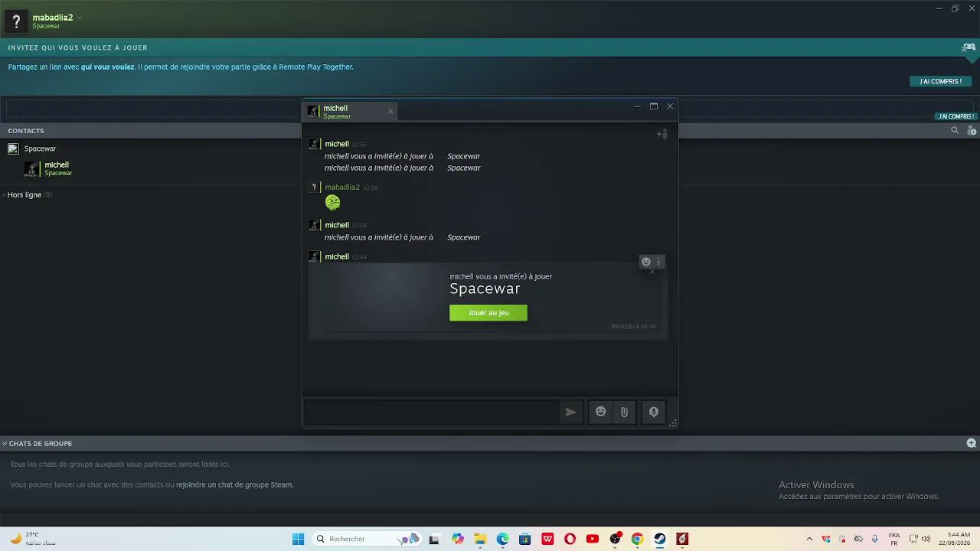Click the FRA FR keyboard language indicator

(x=894, y=539)
